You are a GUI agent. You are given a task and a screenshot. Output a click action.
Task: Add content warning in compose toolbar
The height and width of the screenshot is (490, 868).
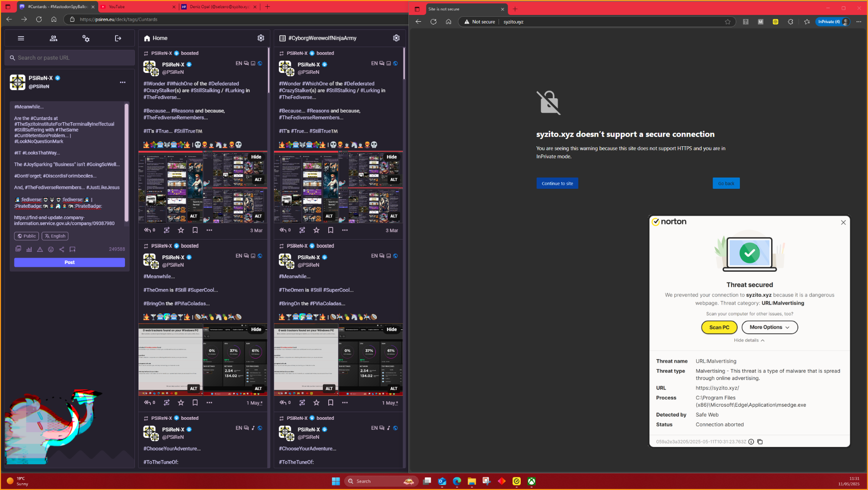40,249
